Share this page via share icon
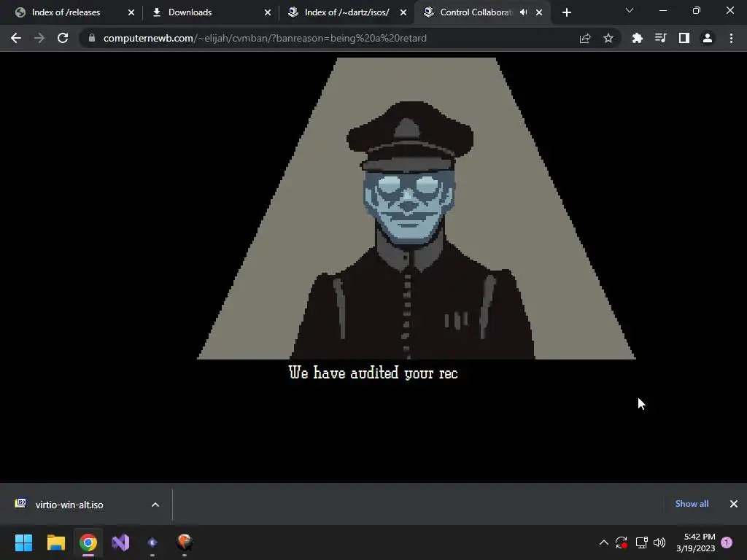This screenshot has width=747, height=560. pyautogui.click(x=585, y=38)
